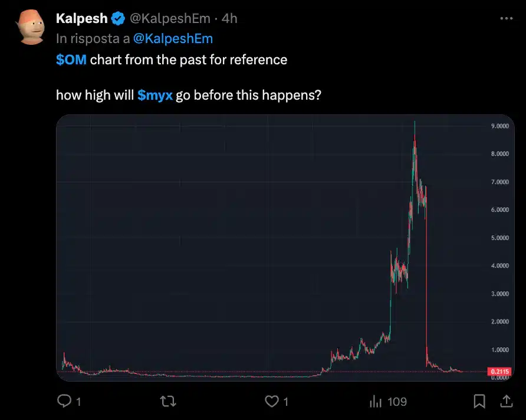Click the repost icon
This screenshot has height=420, width=526.
[x=168, y=402]
